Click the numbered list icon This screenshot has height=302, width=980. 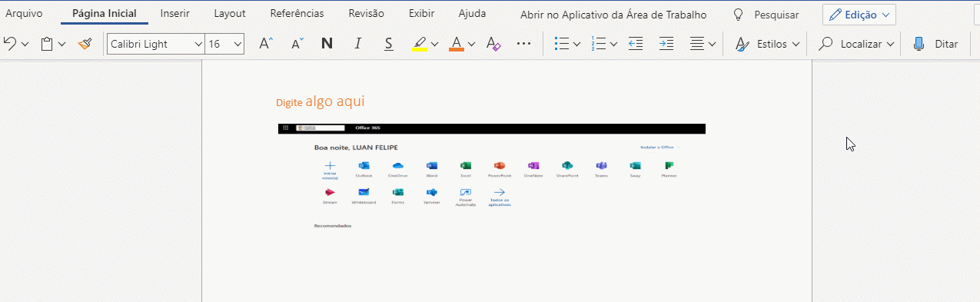pyautogui.click(x=599, y=44)
